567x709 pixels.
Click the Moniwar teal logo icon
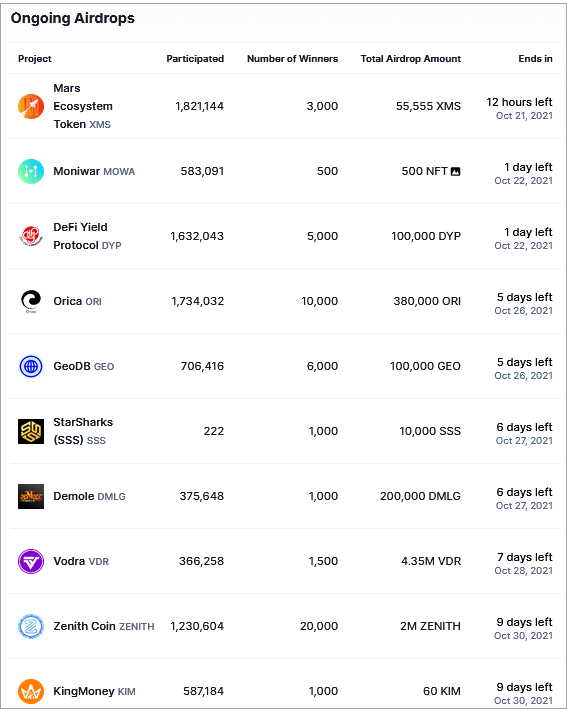[x=31, y=171]
